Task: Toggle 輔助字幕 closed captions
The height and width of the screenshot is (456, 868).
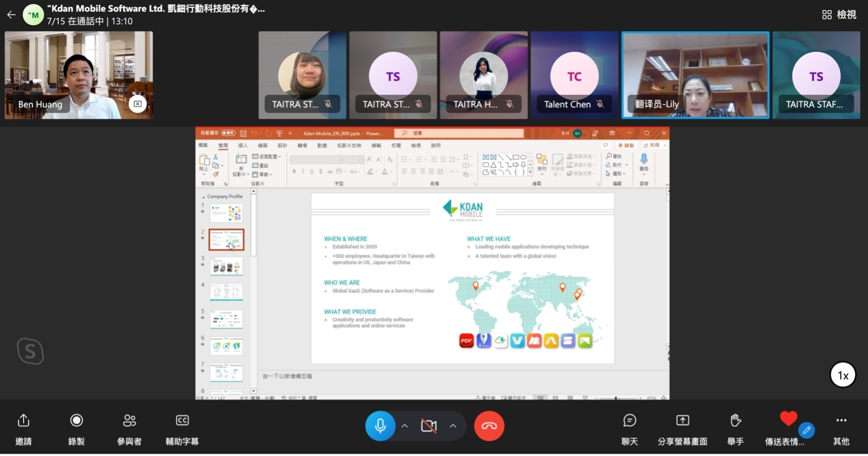Action: [182, 429]
